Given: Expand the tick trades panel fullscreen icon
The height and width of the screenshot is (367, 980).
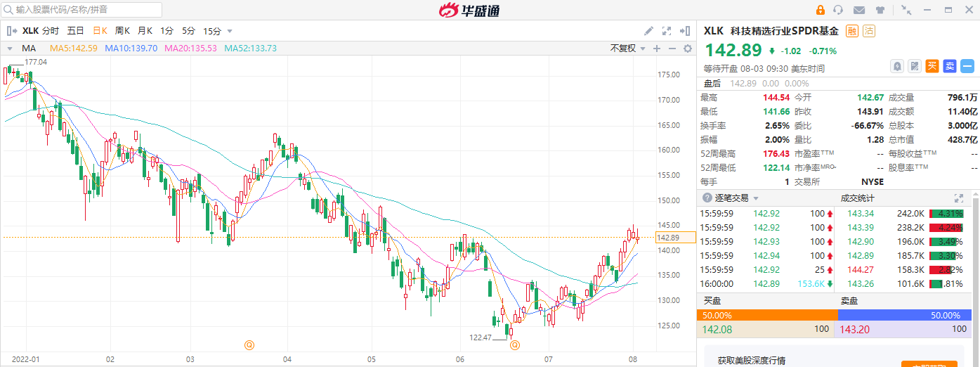Looking at the screenshot, I should coord(958,198).
